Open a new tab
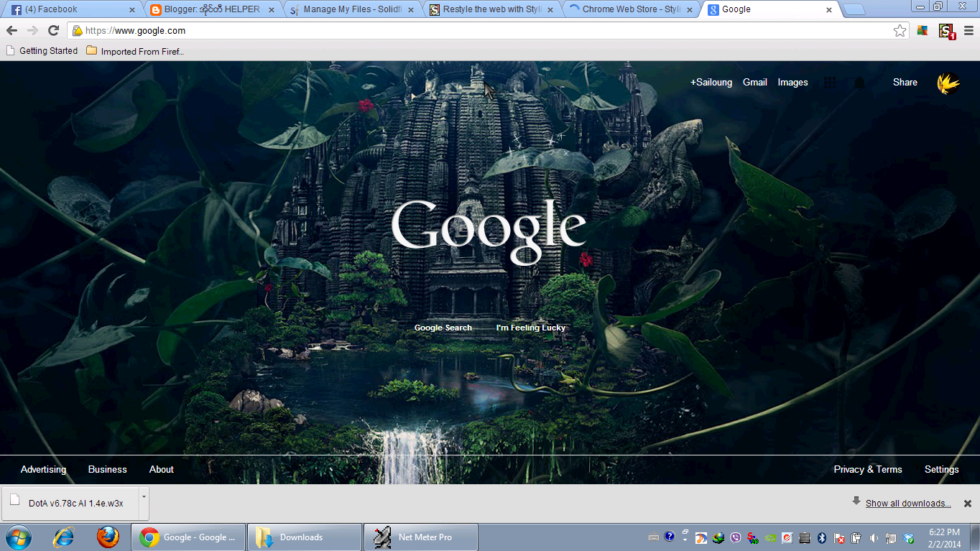980x551 pixels. coord(854,10)
